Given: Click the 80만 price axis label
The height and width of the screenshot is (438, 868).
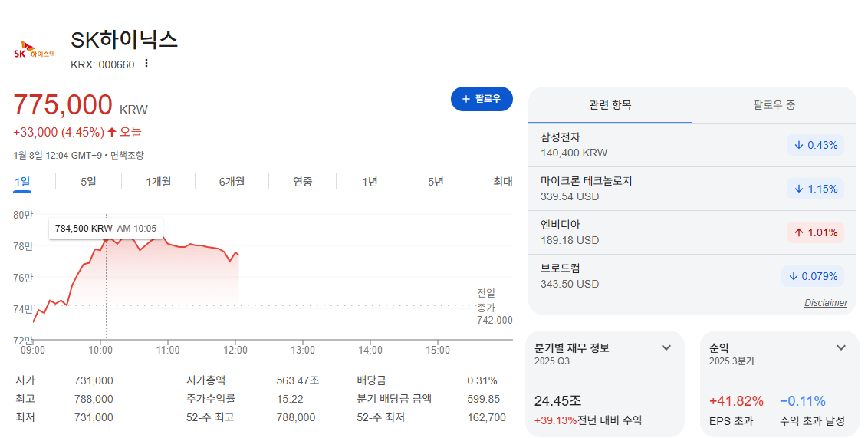Looking at the screenshot, I should [23, 215].
